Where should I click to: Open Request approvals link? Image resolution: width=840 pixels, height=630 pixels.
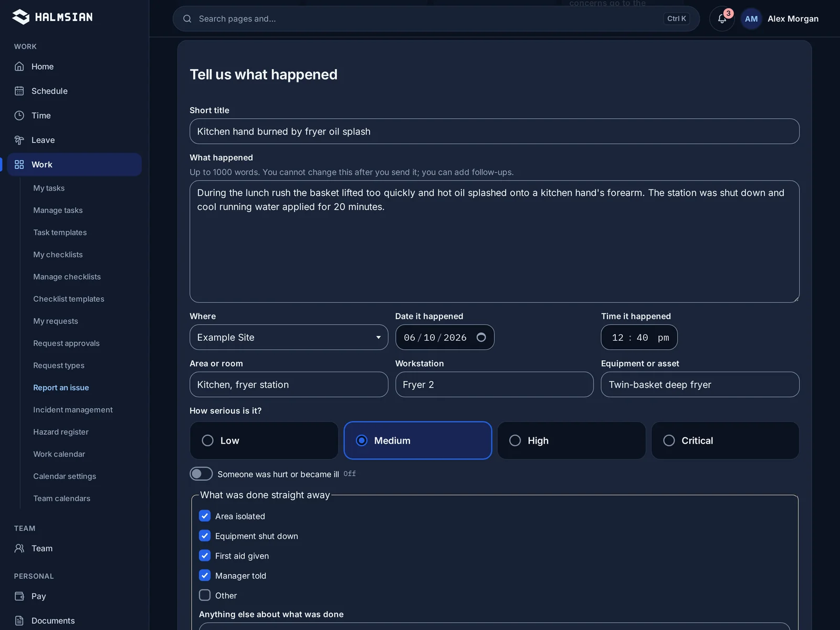(66, 343)
